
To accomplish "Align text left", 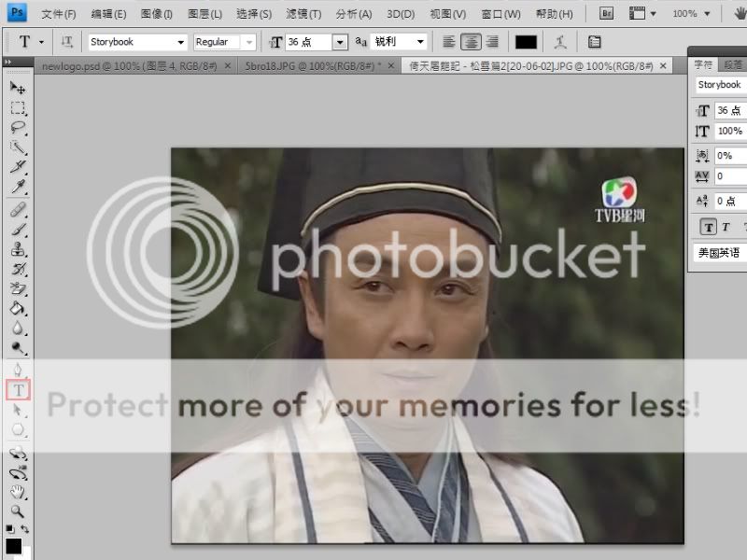I will click(449, 42).
